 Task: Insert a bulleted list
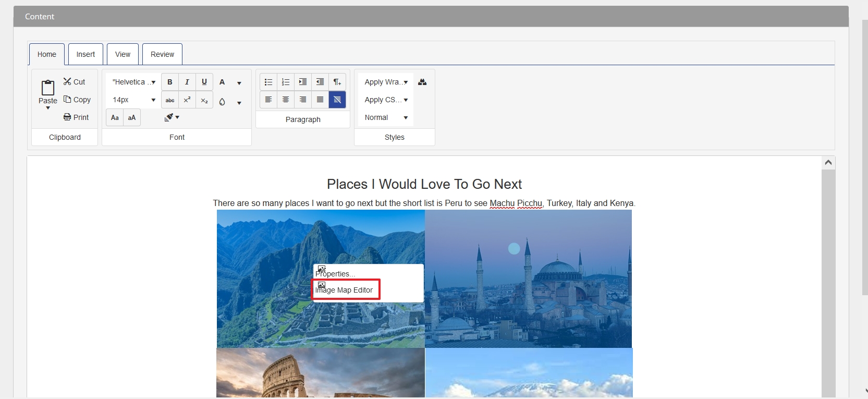click(x=268, y=82)
